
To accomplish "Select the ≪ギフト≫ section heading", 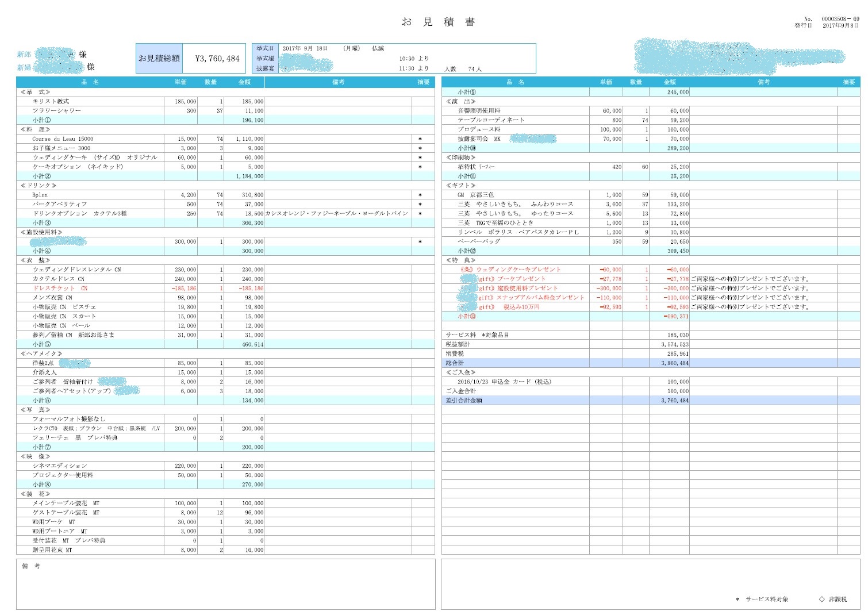I will coord(461,186).
